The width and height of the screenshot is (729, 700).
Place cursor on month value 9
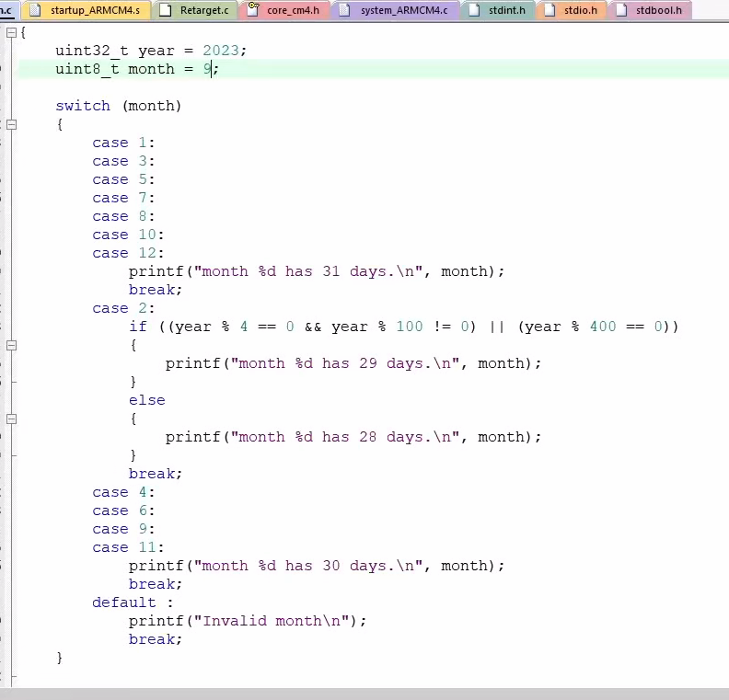point(207,69)
